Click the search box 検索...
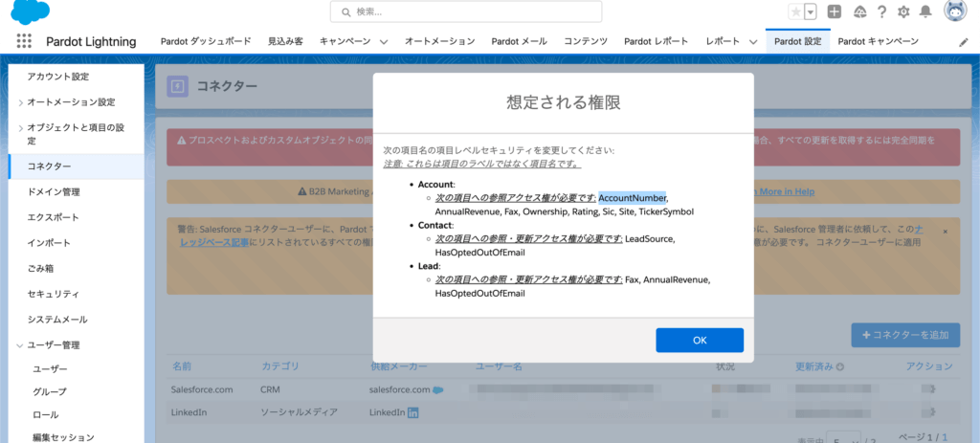Image resolution: width=980 pixels, height=443 pixels. (466, 11)
